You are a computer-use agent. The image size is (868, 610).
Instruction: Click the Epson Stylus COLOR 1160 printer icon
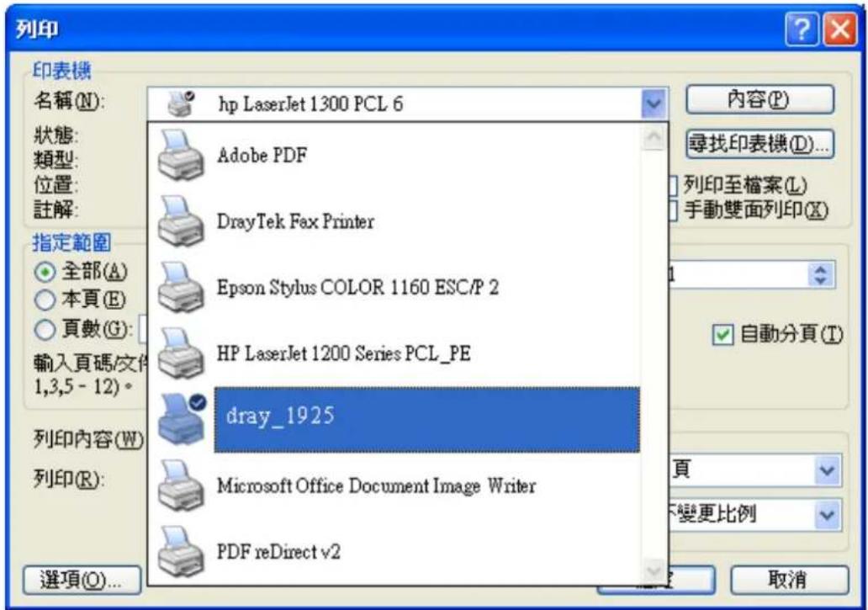(x=181, y=287)
